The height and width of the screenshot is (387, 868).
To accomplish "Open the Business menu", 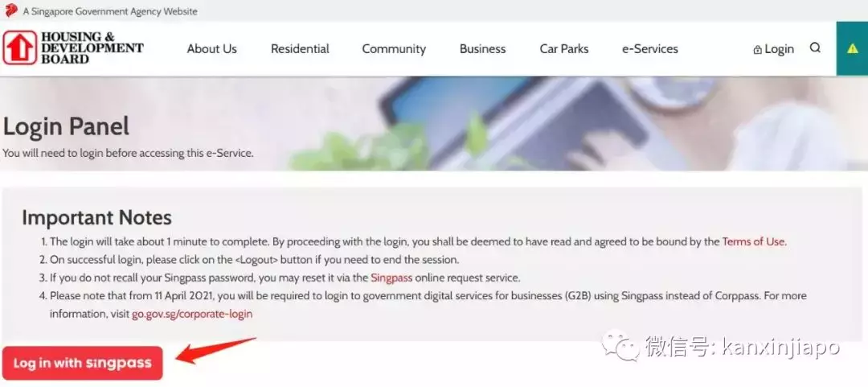I will (483, 49).
